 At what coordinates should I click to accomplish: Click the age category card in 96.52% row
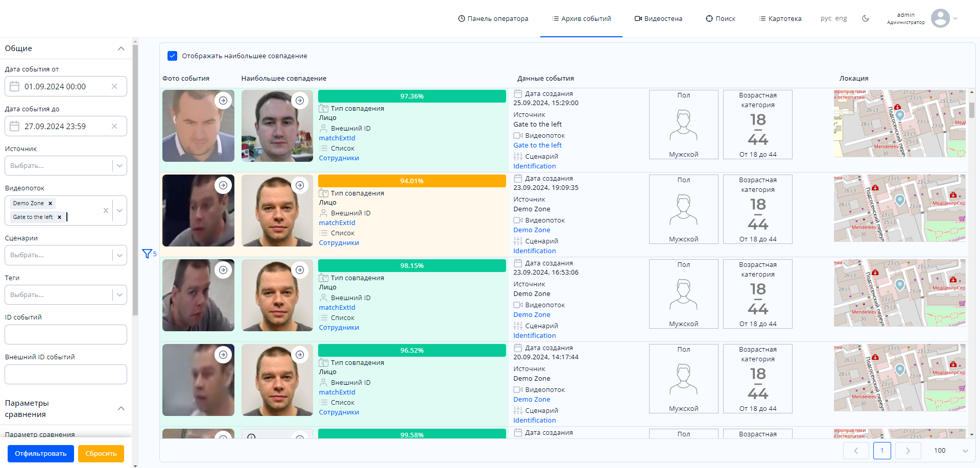758,379
